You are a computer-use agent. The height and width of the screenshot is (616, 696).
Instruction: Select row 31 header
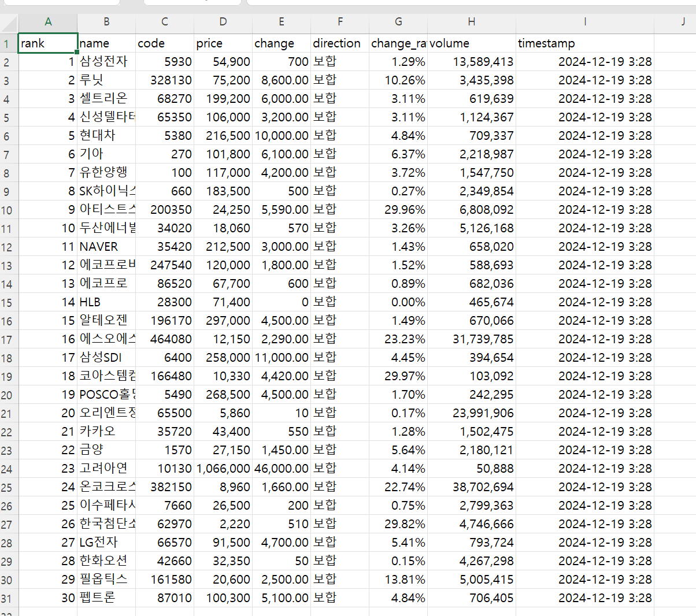(8, 599)
